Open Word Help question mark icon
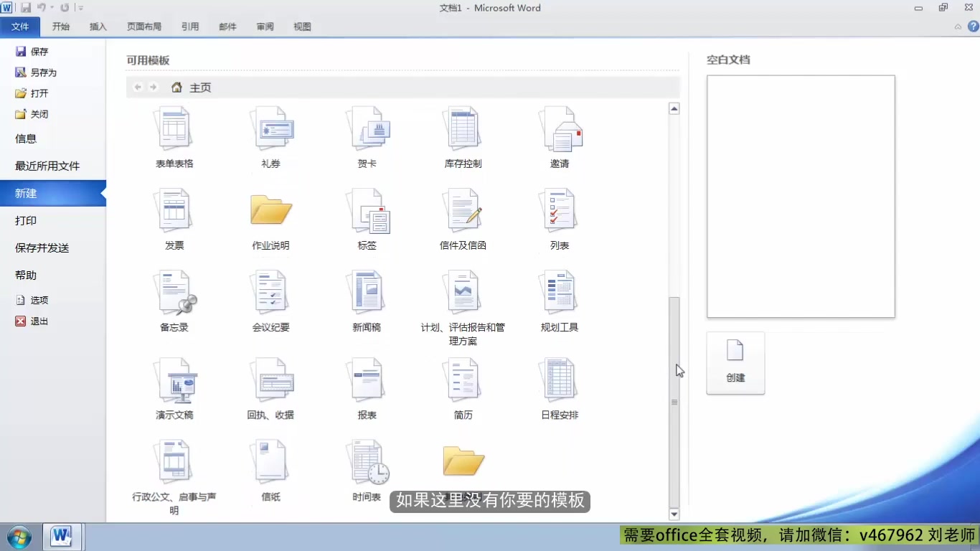Screen dimensions: 980x551 pos(973,27)
